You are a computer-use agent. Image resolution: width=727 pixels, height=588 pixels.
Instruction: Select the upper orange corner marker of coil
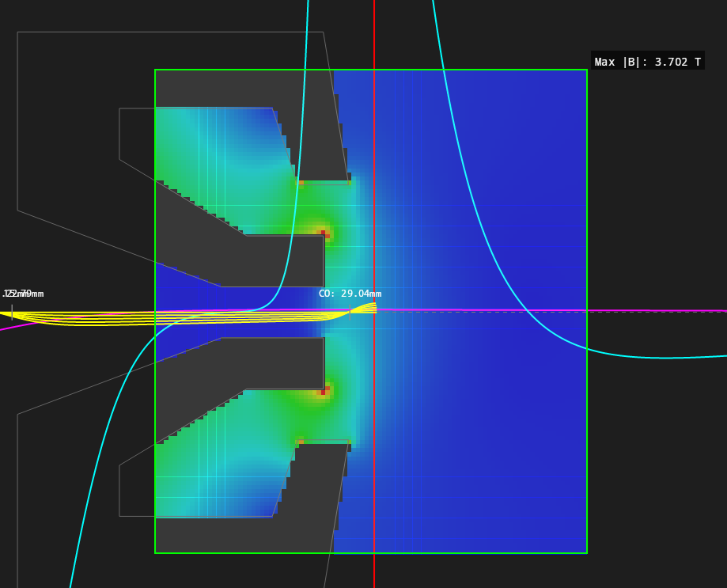click(x=301, y=183)
